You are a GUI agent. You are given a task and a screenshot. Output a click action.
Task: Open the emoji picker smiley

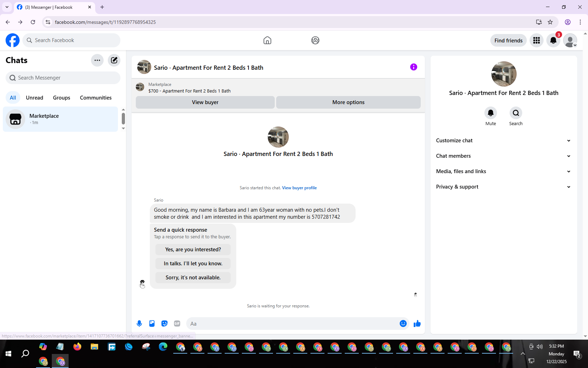pyautogui.click(x=403, y=323)
